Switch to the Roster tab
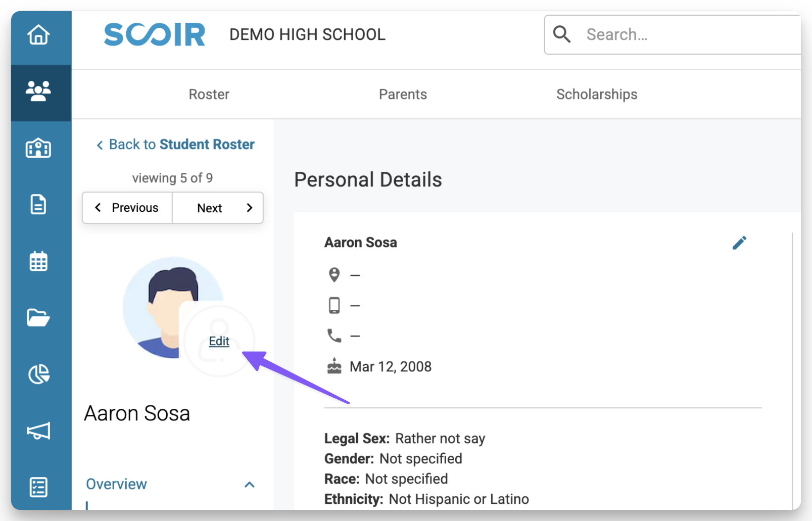 pyautogui.click(x=209, y=94)
